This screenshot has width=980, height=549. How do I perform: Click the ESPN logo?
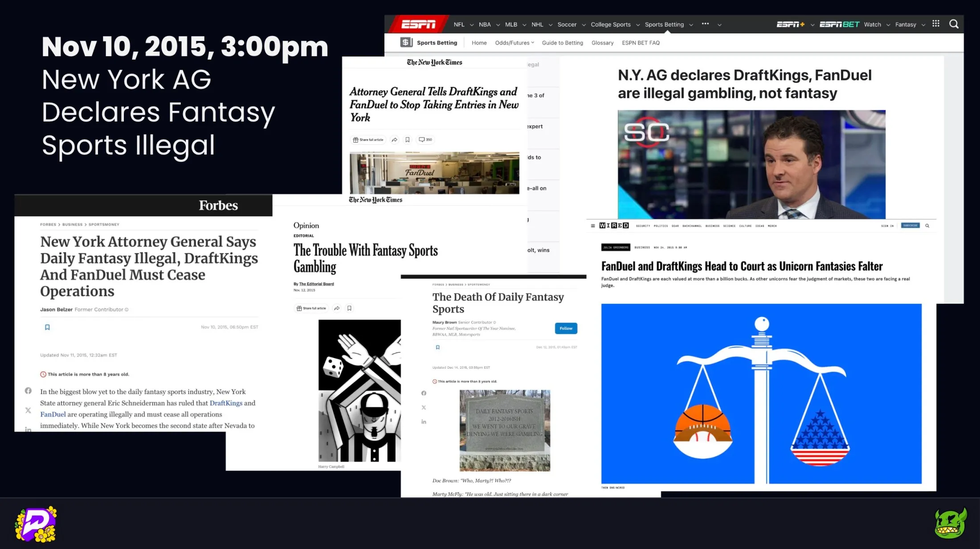pyautogui.click(x=418, y=24)
